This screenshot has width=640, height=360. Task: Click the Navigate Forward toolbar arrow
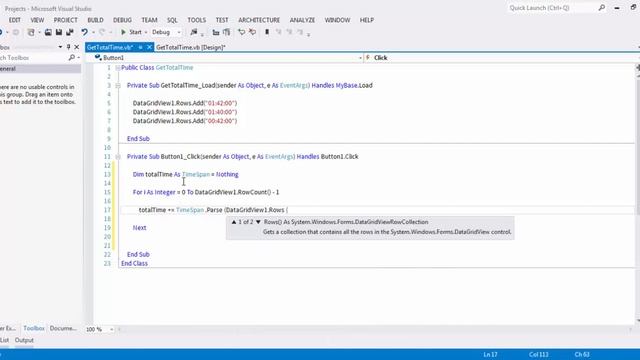click(x=16, y=32)
